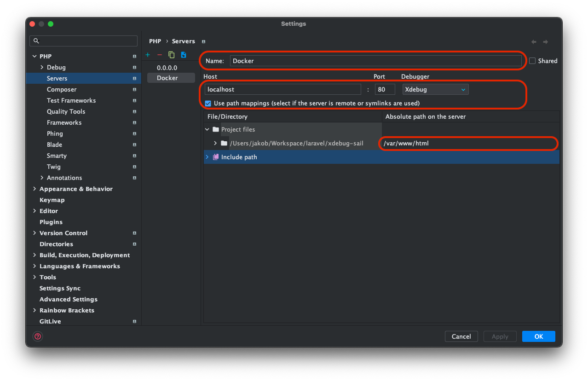Click the OK button
The image size is (588, 381).
click(538, 336)
